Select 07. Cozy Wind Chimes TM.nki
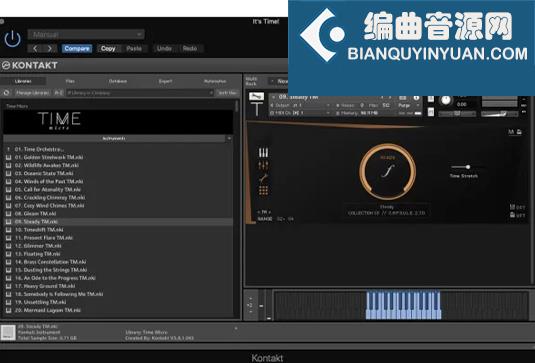 (49, 206)
